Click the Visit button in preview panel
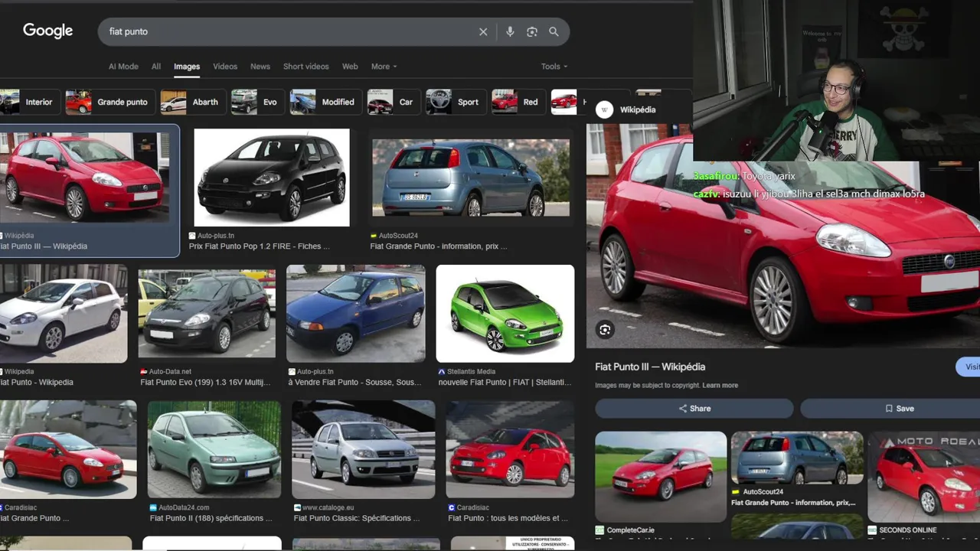980x551 pixels. pos(969,367)
